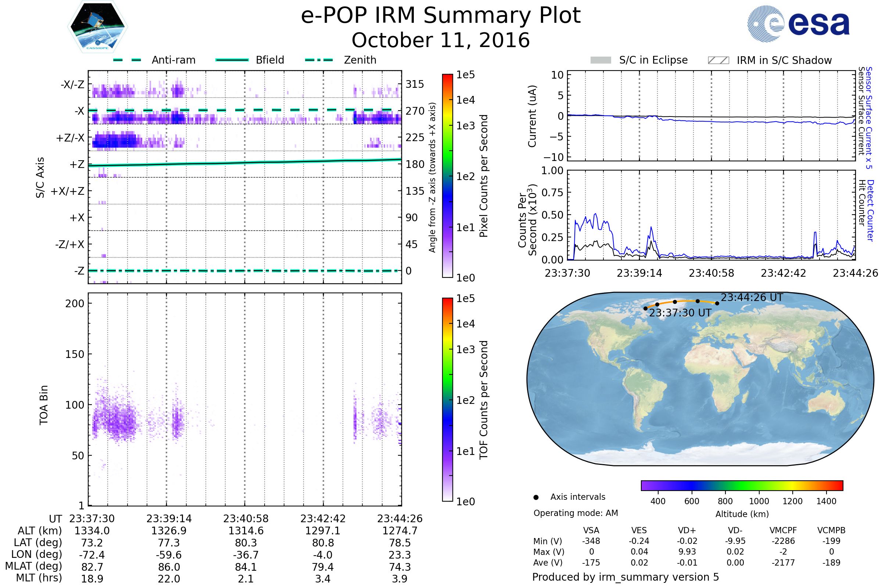
Task: Click the October 11, 2016 date heading
Action: [x=441, y=40]
